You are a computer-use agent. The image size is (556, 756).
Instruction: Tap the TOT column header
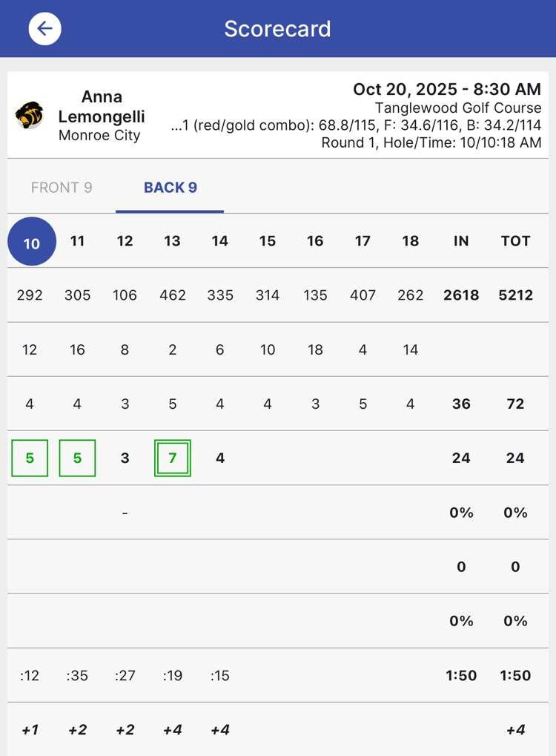515,241
